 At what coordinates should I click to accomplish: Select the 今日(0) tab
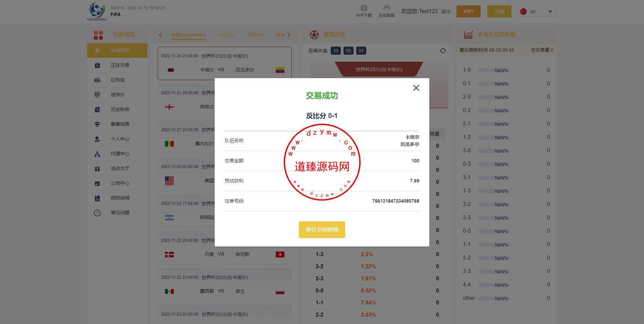(x=227, y=35)
